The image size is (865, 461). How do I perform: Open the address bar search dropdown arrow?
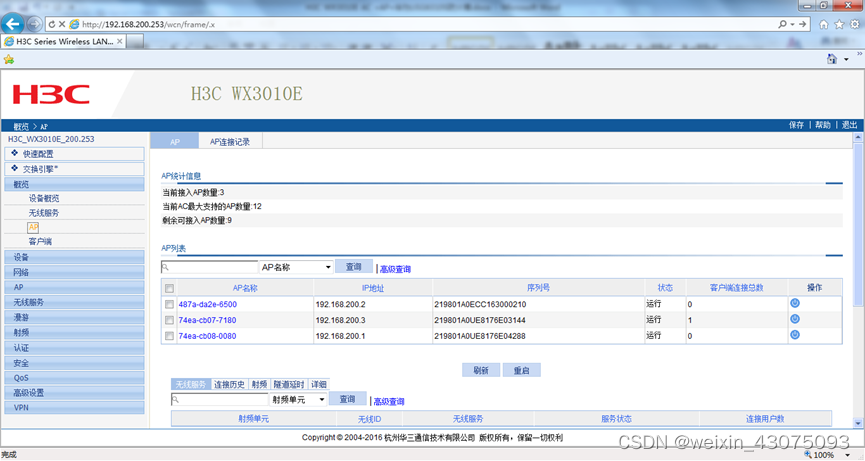[792, 24]
